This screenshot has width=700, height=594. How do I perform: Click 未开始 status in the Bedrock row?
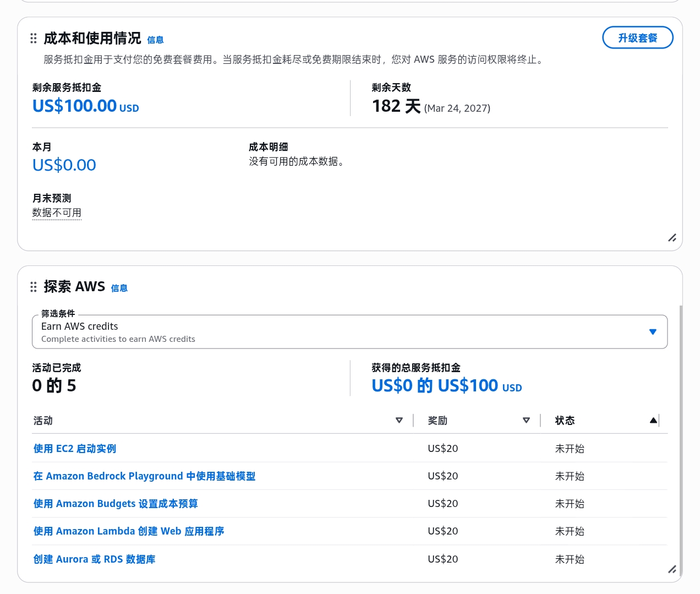coord(570,476)
